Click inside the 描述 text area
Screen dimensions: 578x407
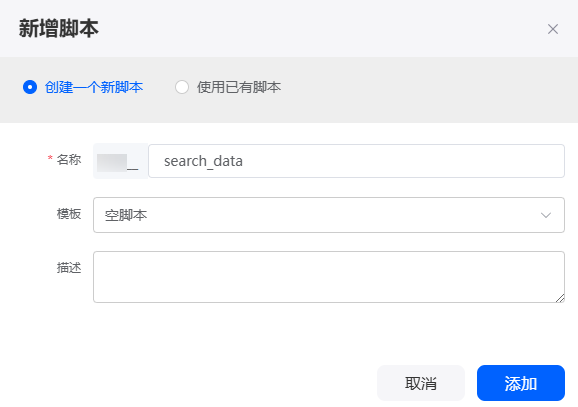[329, 277]
